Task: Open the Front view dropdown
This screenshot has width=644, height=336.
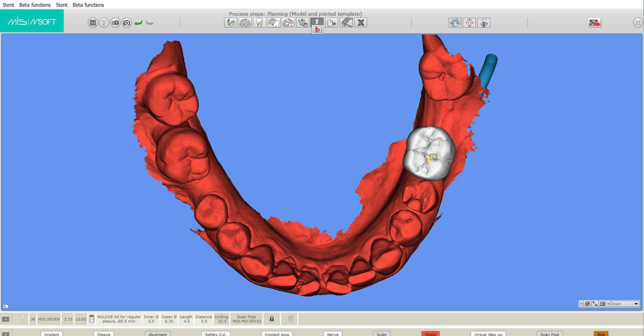Action: coord(625,304)
